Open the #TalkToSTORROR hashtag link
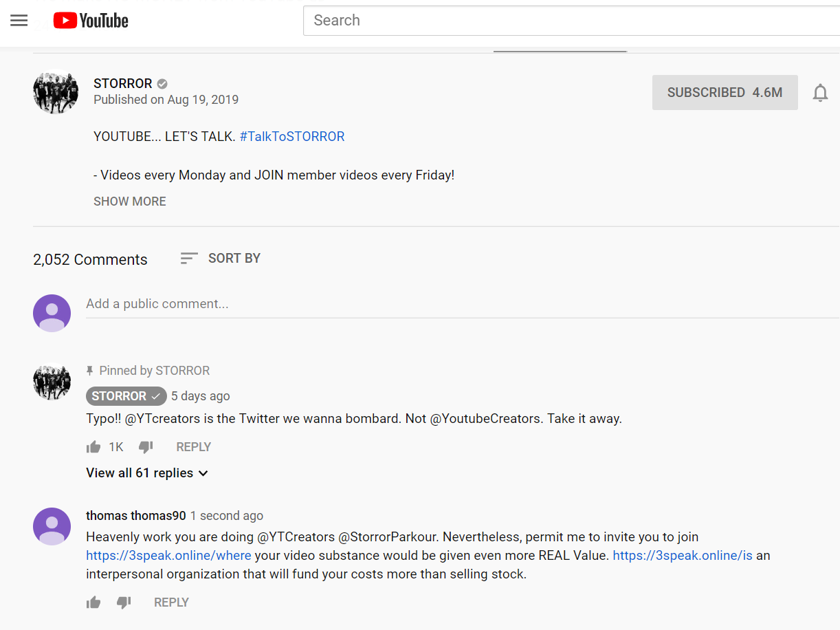 [x=292, y=136]
